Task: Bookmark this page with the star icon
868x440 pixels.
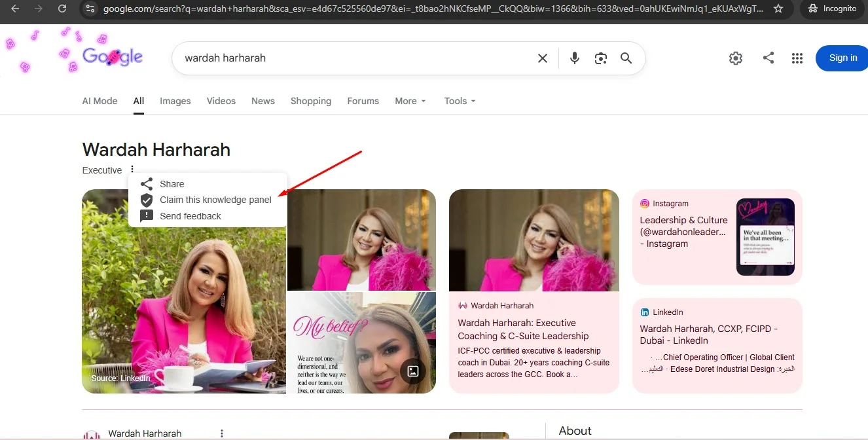Action: point(778,9)
